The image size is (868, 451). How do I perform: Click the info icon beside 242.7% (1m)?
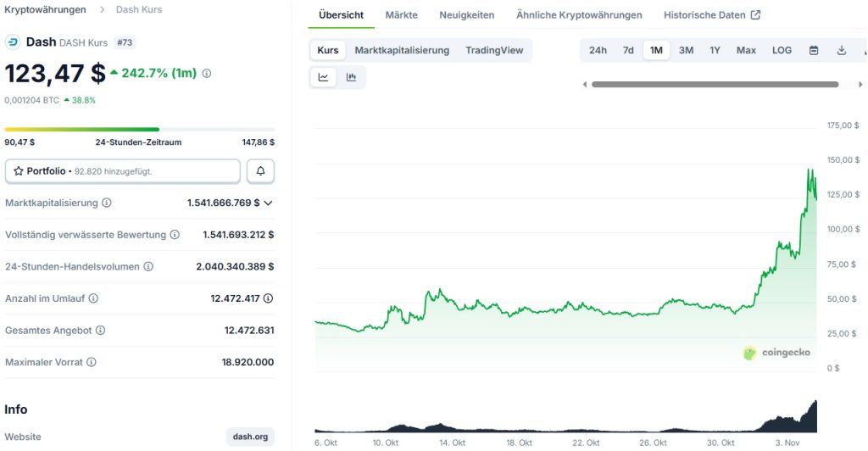tap(207, 73)
